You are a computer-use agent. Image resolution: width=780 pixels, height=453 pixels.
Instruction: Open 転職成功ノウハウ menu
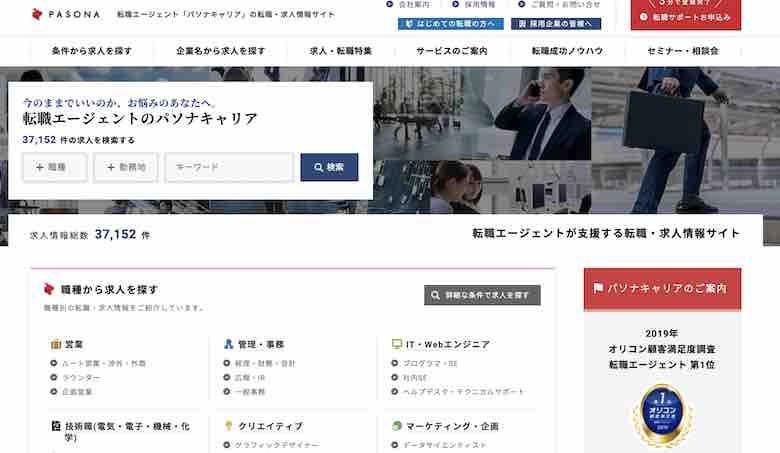567,51
